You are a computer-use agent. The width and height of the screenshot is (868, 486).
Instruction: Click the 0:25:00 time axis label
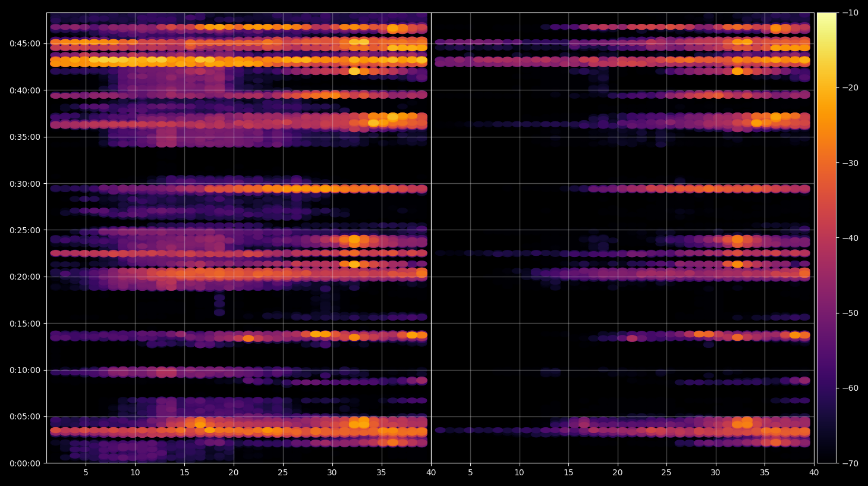(25, 230)
